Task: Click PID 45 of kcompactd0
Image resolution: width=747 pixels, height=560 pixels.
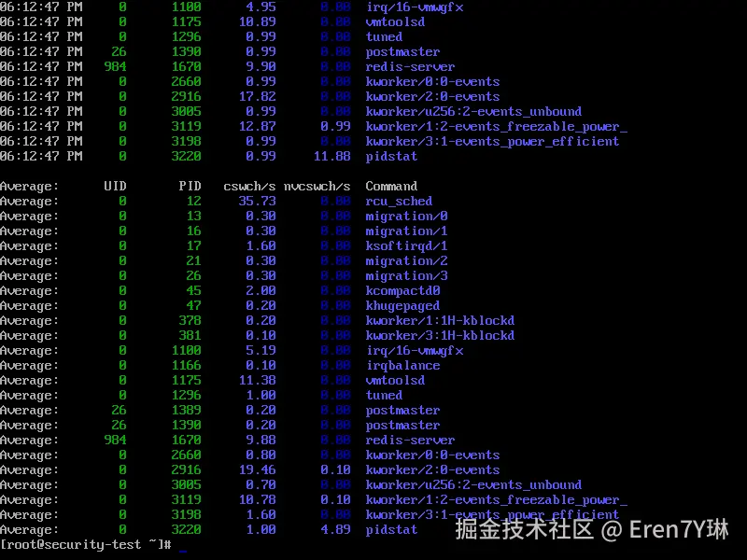Action: (193, 290)
